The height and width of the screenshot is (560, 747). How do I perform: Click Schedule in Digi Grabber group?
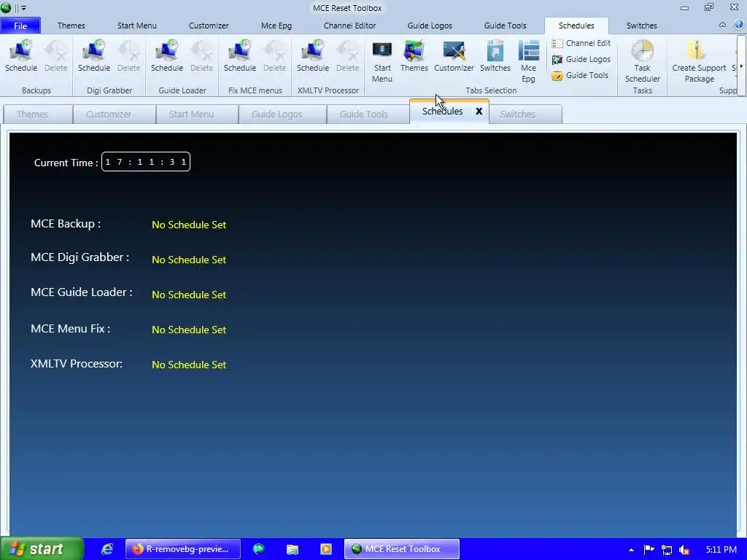pos(94,56)
